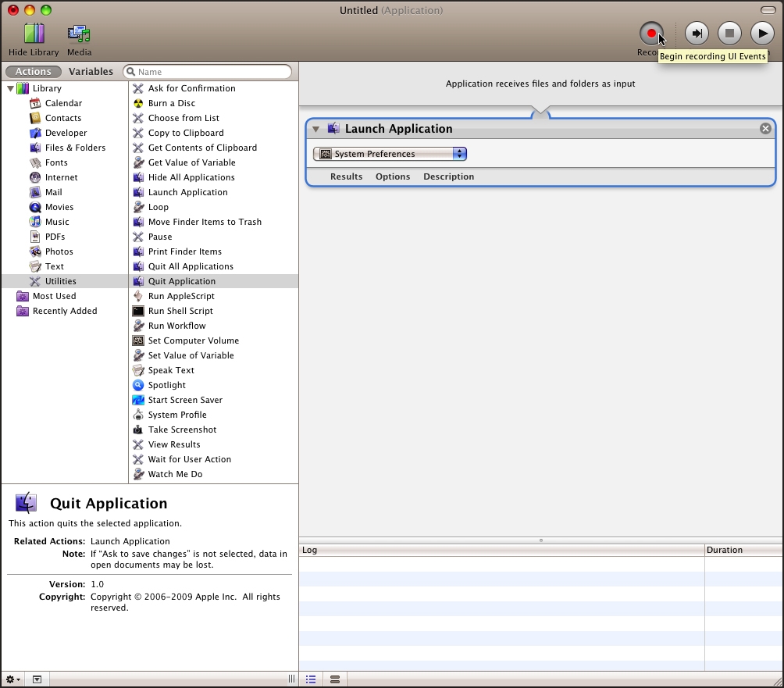Switch to the Variables tab

pos(91,72)
